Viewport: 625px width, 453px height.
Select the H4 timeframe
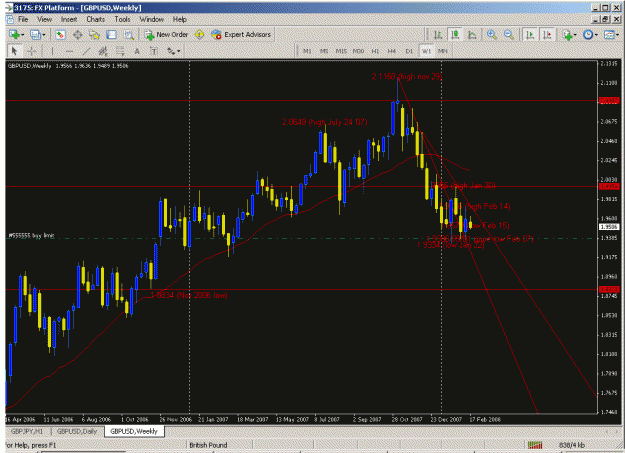392,51
